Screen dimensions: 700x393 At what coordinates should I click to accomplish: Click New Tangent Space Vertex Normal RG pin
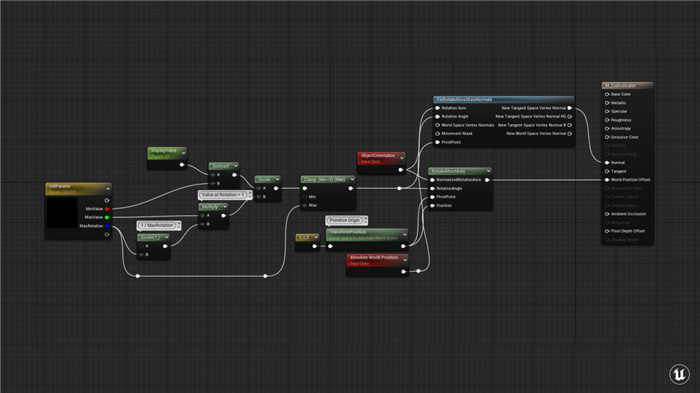tap(570, 116)
